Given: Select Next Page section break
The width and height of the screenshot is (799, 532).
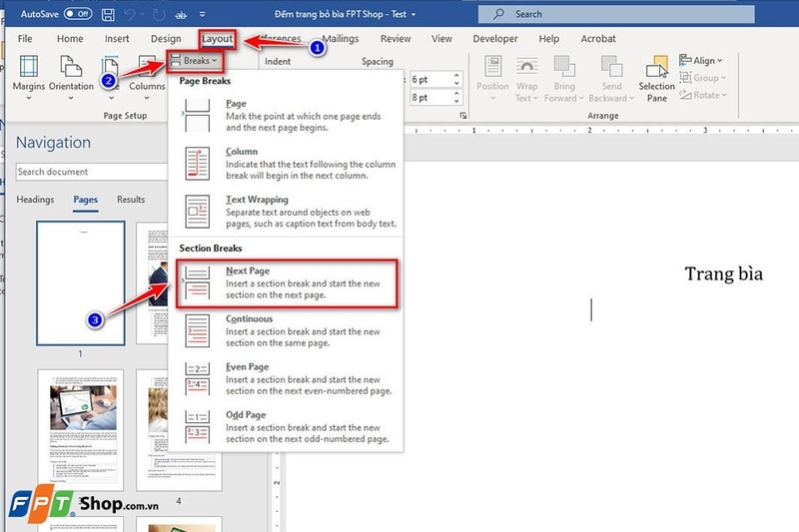Looking at the screenshot, I should coord(286,282).
